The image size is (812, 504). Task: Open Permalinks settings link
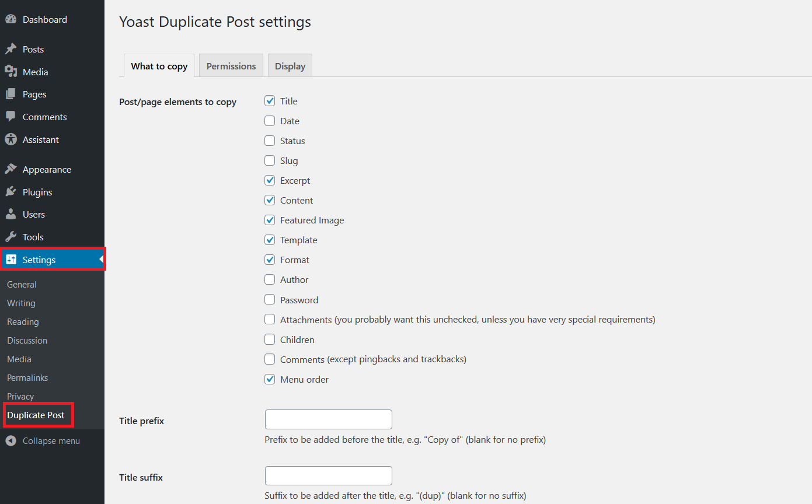pos(27,377)
